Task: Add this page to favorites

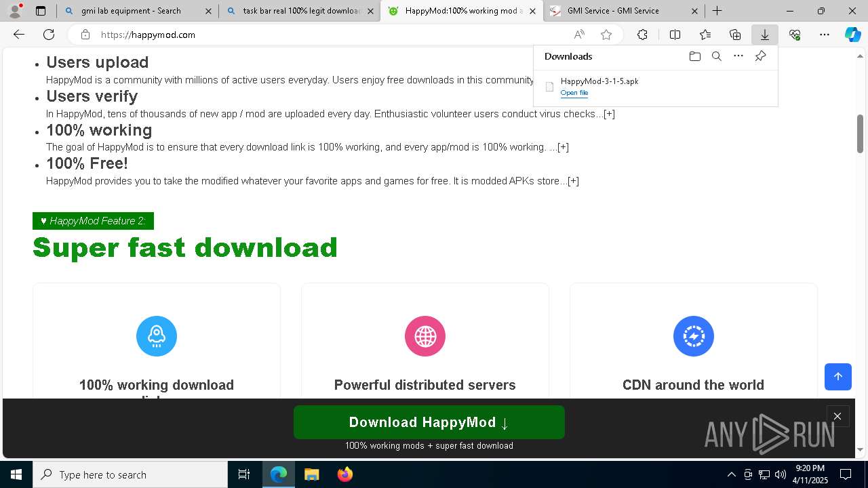Action: pyautogui.click(x=606, y=35)
